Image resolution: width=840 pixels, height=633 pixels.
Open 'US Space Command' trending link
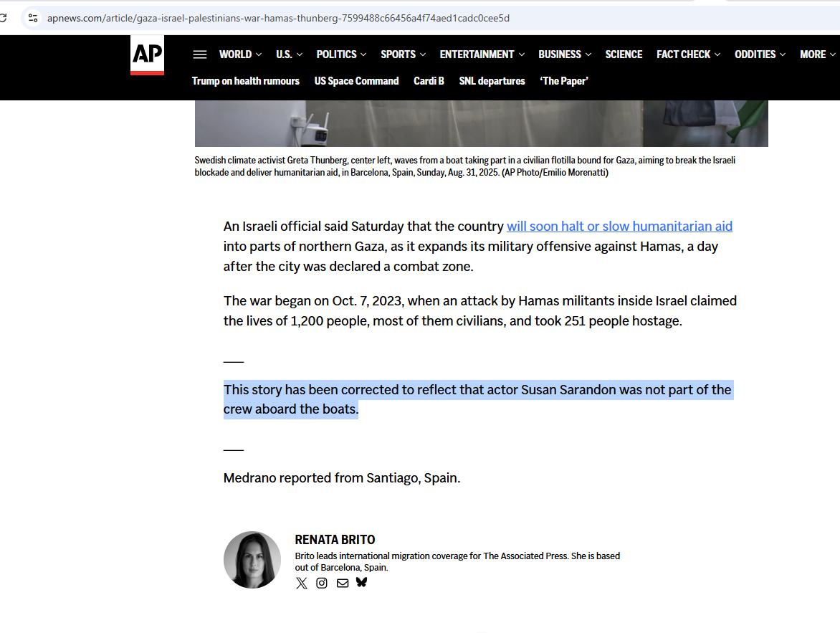[357, 81]
